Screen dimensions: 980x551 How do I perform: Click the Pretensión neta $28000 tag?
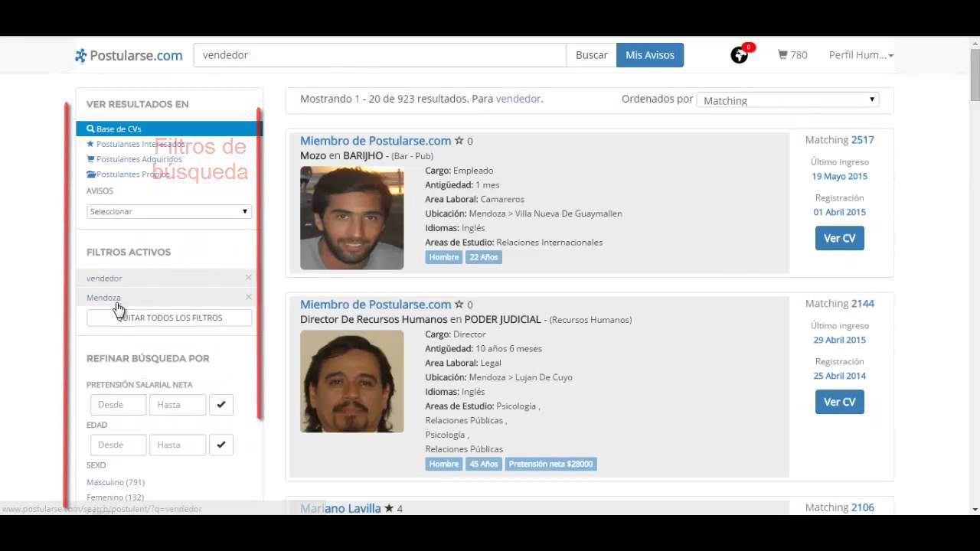pyautogui.click(x=550, y=464)
